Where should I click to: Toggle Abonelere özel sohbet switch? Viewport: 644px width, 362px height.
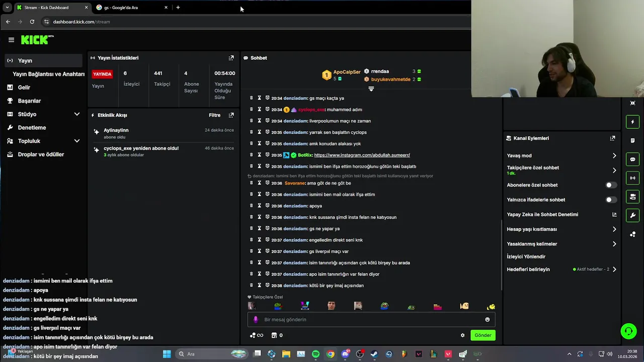(611, 185)
